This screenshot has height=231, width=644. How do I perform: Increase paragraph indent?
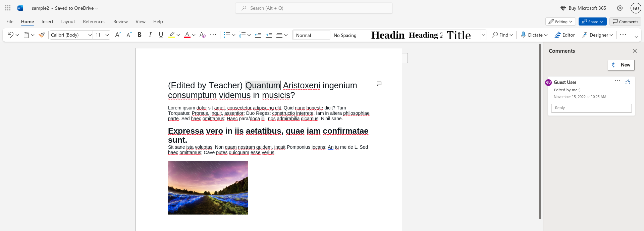tap(269, 35)
